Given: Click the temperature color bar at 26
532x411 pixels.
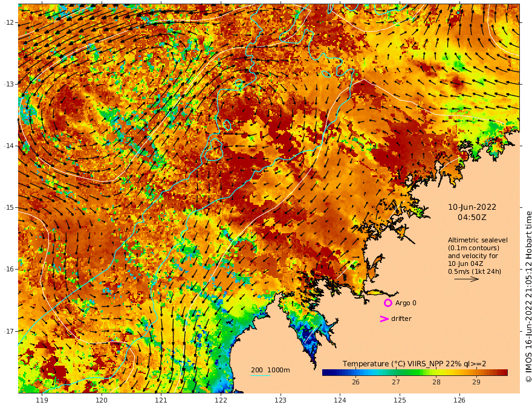Looking at the screenshot, I should tap(355, 373).
